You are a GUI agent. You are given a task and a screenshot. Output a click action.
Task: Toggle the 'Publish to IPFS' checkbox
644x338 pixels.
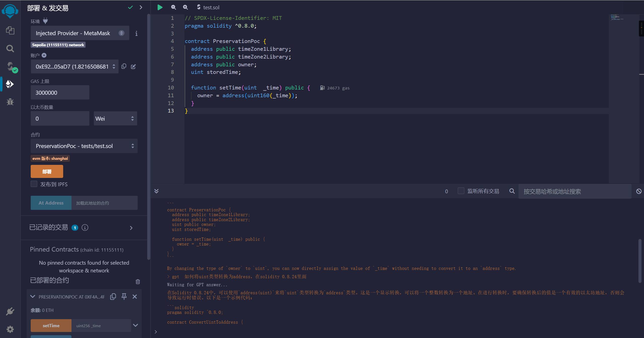[x=34, y=184]
